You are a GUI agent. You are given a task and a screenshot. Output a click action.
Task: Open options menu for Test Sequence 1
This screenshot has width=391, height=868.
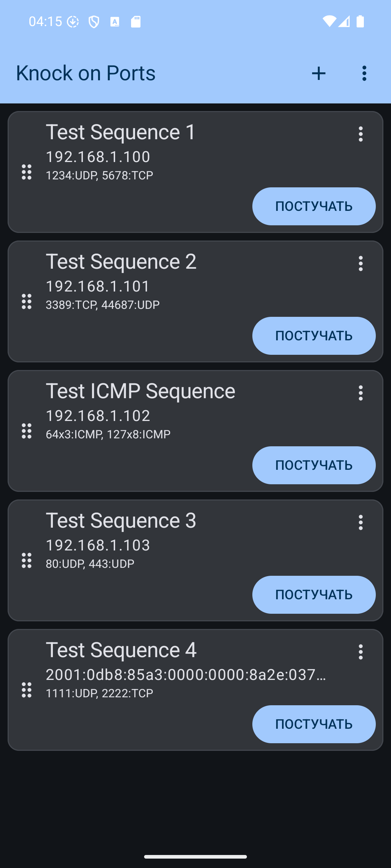pyautogui.click(x=361, y=134)
